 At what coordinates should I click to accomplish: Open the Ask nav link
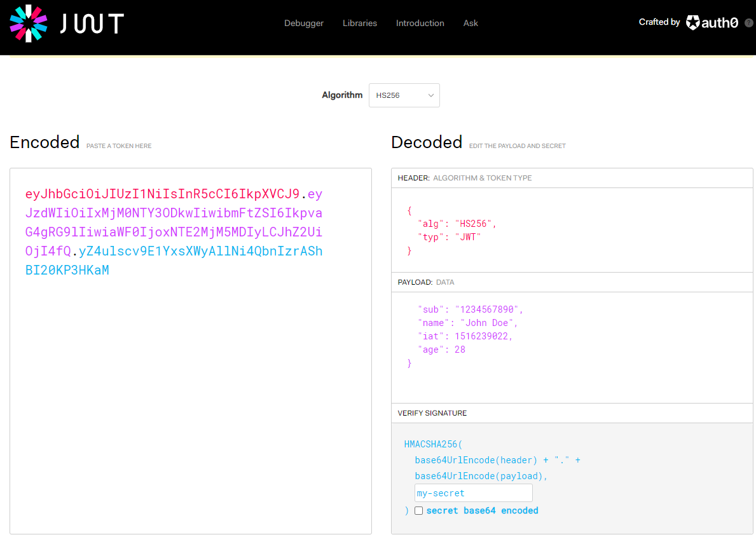coord(471,23)
